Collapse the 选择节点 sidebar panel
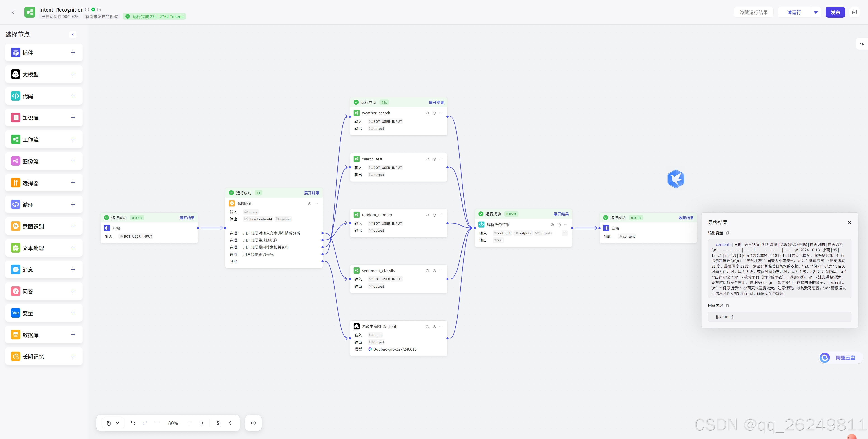Viewport: 868px width, 439px height. pos(73,34)
